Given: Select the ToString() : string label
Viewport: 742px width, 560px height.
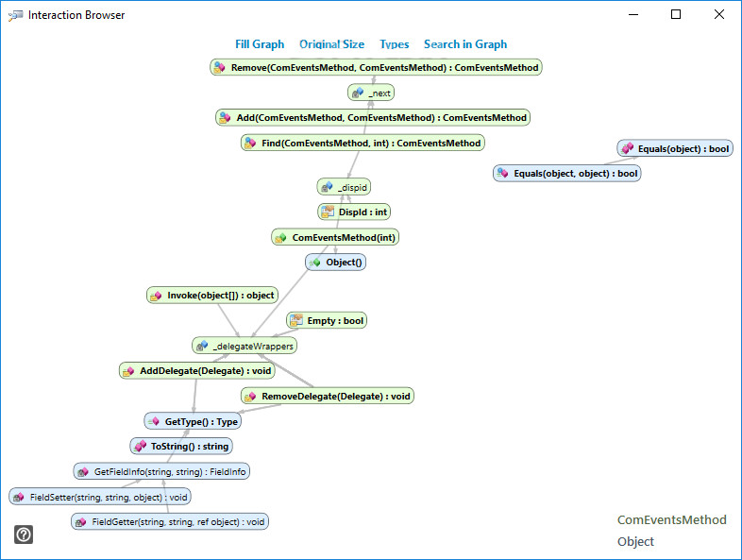Looking at the screenshot, I should pos(190,447).
